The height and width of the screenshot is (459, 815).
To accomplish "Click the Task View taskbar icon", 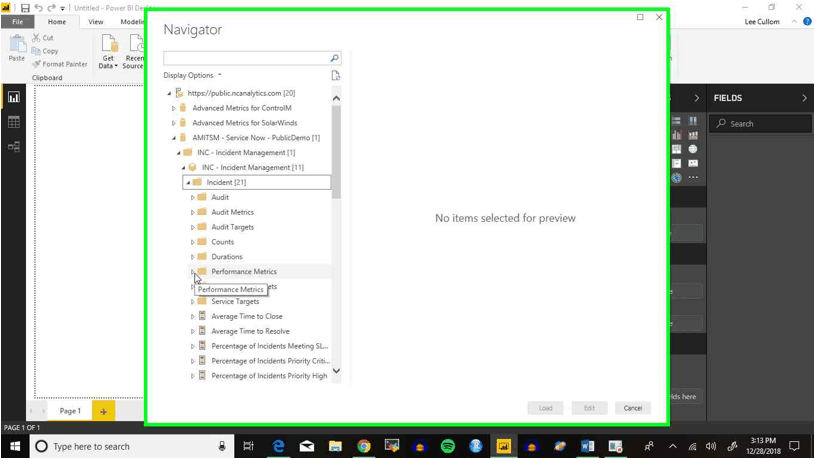I will point(248,446).
